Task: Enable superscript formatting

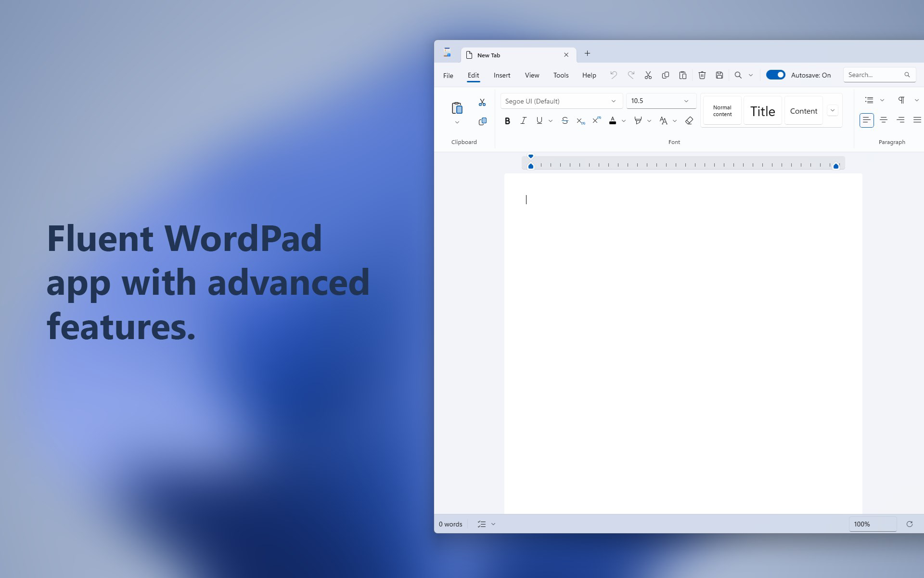Action: (596, 120)
